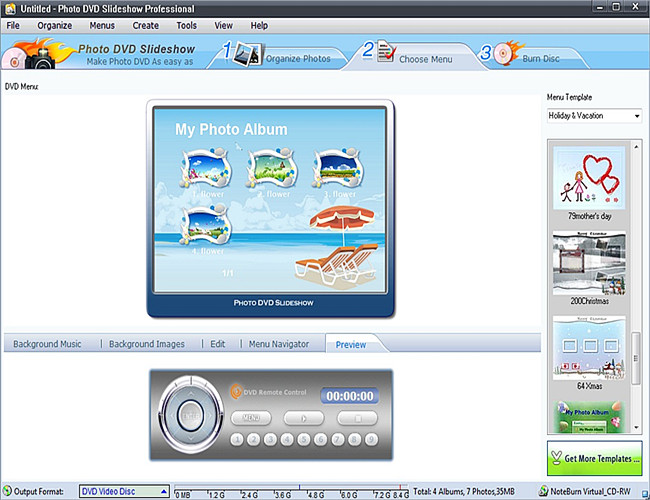Click the Photo DVD Slideshow camera logo
The image size is (650, 500).
[x=37, y=55]
